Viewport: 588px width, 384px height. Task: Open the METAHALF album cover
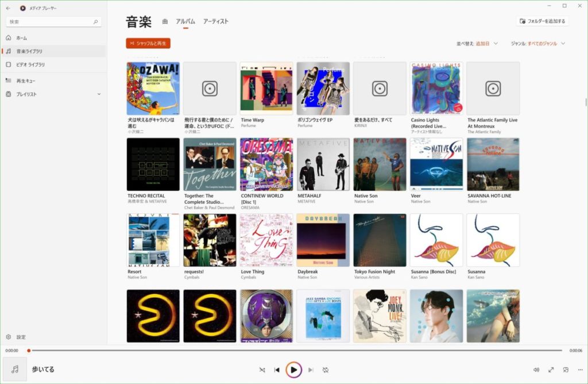(323, 164)
